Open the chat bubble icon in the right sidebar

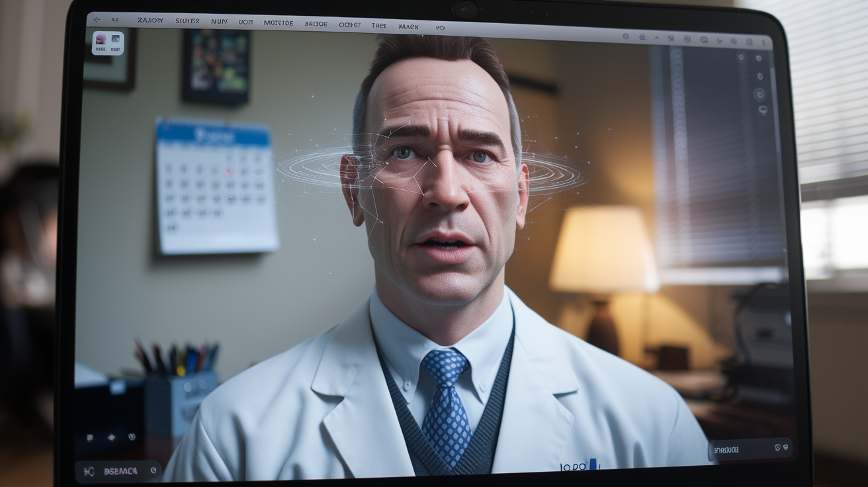tap(762, 109)
